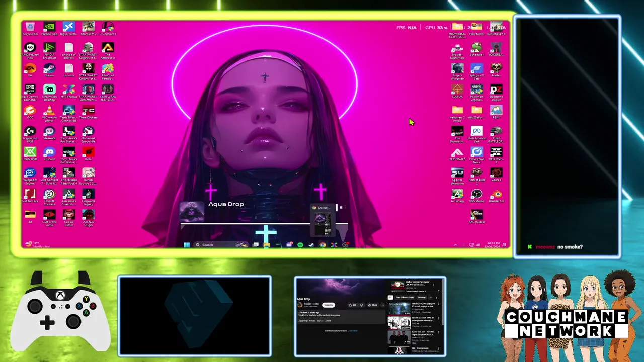Launch A-Tuning desktop shortcut
Viewport: 644px width, 362px height.
(457, 196)
